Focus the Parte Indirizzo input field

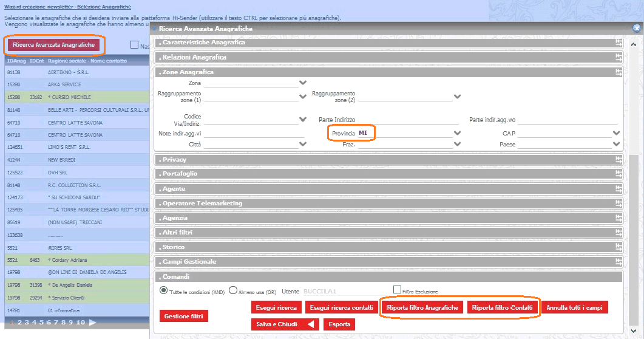408,120
